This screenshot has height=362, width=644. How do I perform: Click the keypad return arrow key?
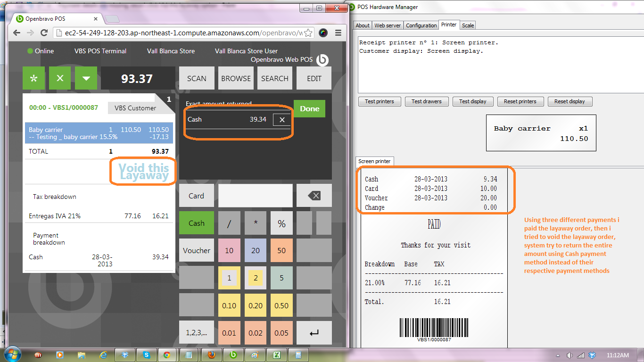[x=314, y=333]
